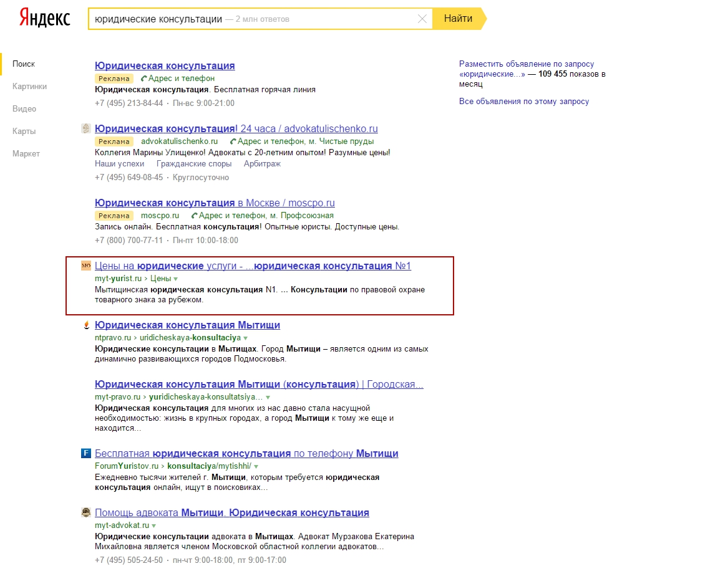Click the phone number +7 (800) 700-77-11
This screenshot has width=728, height=566.
point(129,241)
